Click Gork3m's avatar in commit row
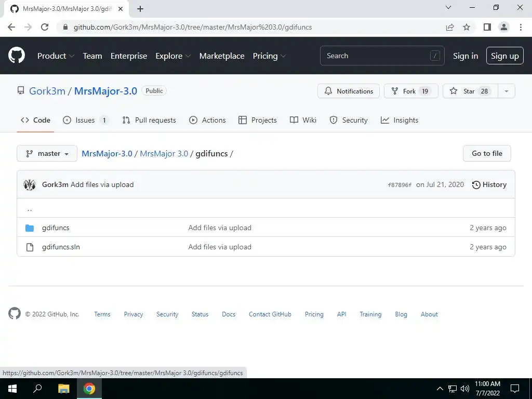Viewport: 532px width, 399px height. pos(30,184)
